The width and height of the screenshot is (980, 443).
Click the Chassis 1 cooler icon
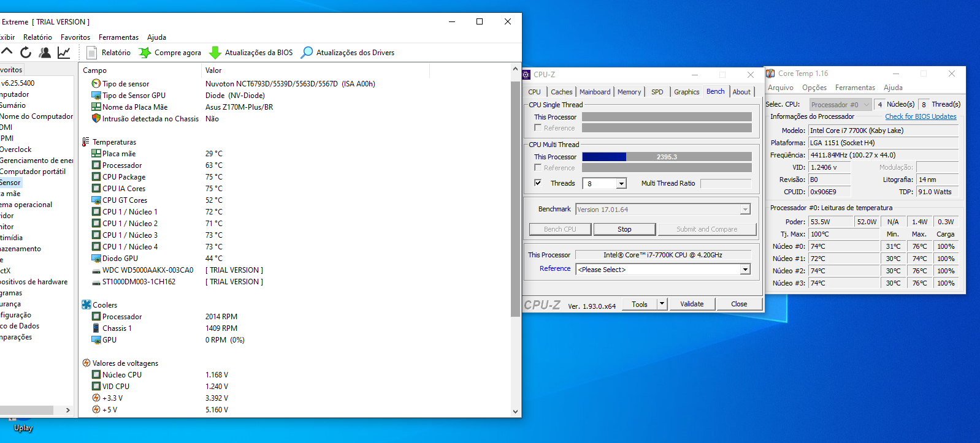pos(96,328)
